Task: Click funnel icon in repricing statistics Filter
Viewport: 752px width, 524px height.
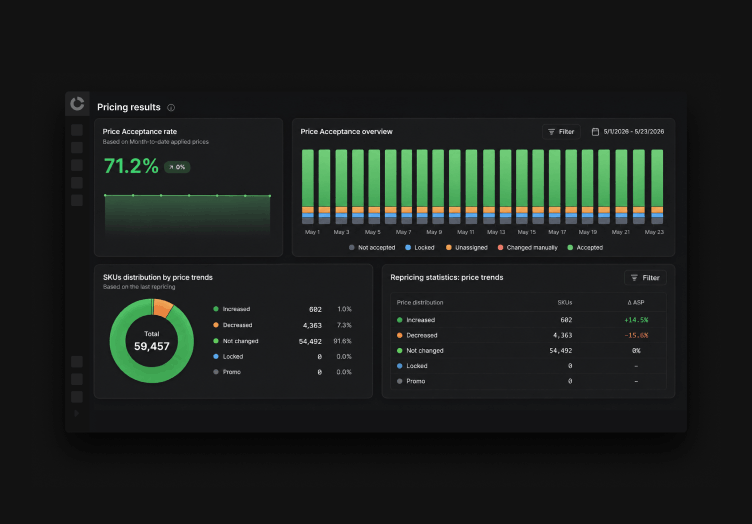Action: click(x=634, y=278)
